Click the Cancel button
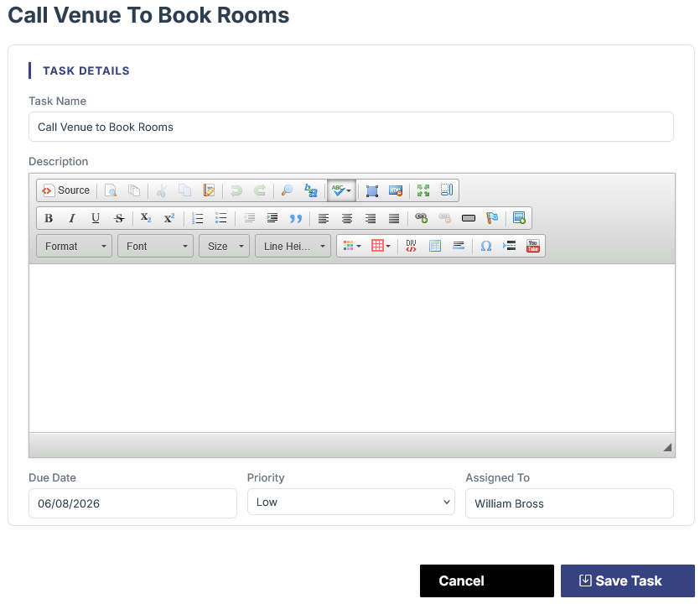This screenshot has width=700, height=604. click(x=486, y=581)
